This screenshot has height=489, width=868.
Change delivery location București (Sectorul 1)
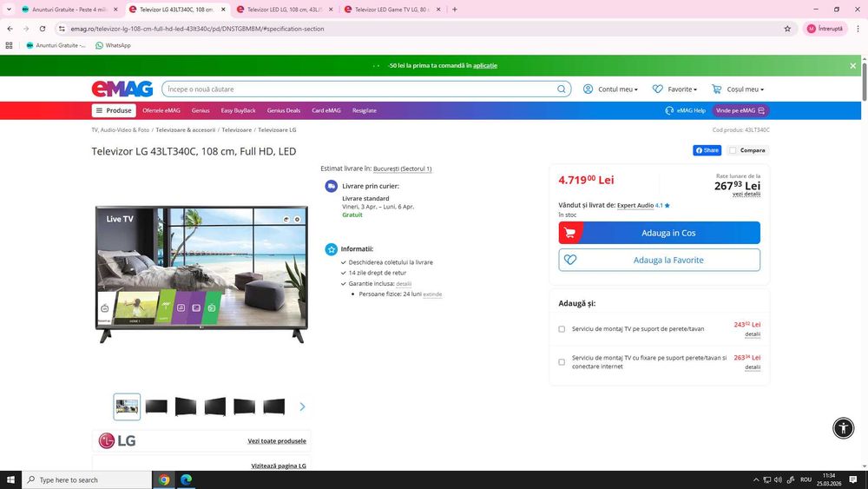click(x=403, y=169)
